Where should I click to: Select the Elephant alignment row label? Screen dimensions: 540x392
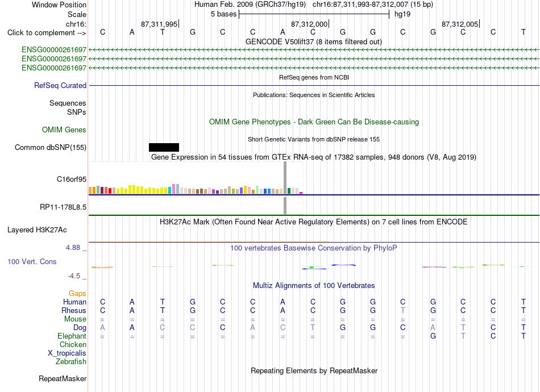72,336
